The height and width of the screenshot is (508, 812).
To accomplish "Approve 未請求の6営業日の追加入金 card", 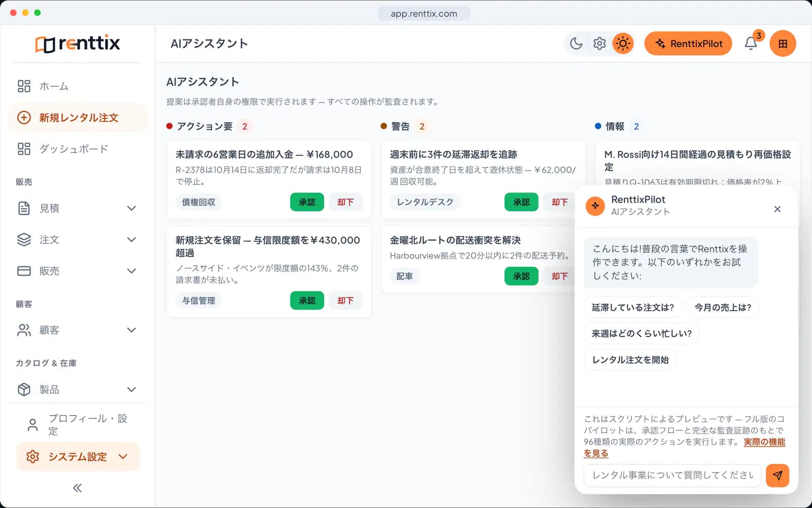I will [x=307, y=202].
